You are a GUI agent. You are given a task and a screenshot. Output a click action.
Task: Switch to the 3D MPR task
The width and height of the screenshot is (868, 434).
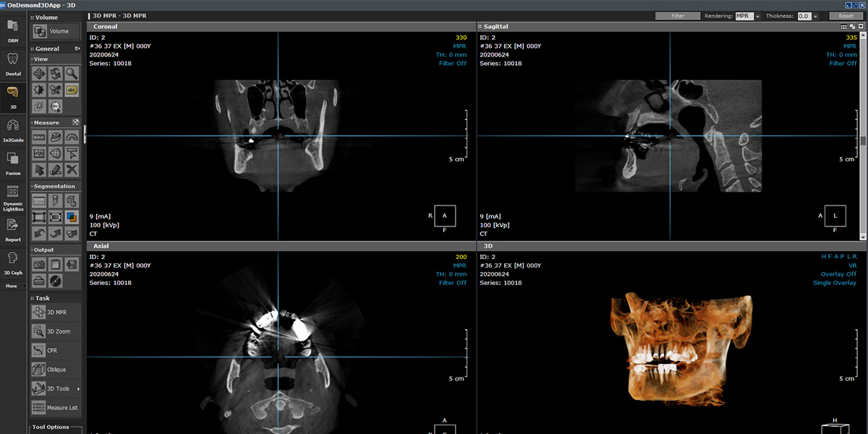(56, 312)
